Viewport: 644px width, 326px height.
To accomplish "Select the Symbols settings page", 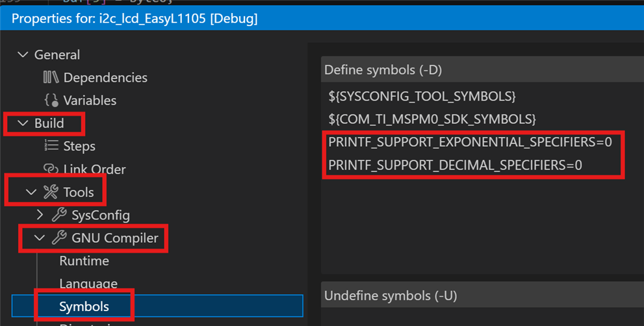I will (84, 307).
